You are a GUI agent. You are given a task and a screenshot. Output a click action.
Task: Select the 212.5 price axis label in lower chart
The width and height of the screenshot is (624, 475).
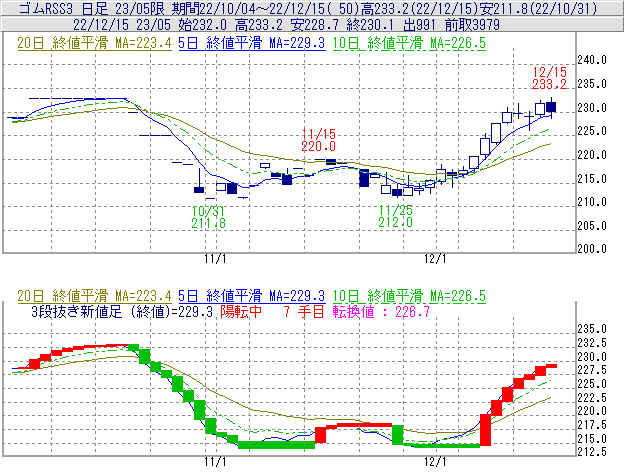(592, 452)
